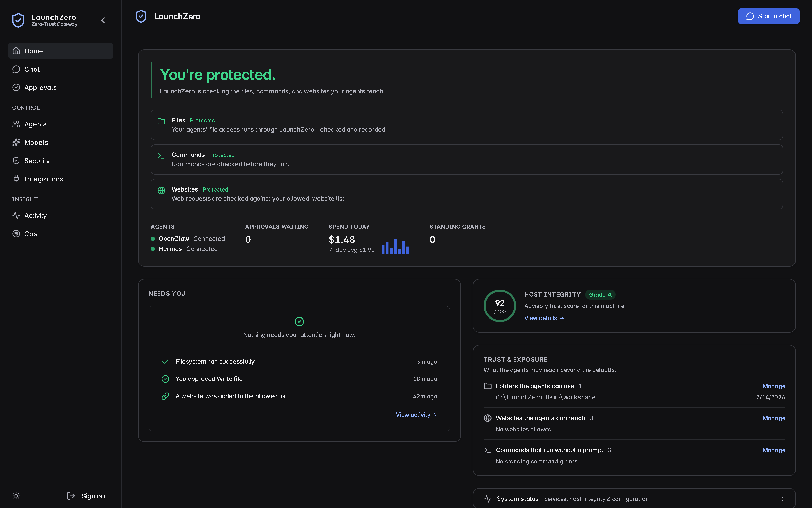
Task: Click the website added to allowed list entry
Action: (299, 396)
